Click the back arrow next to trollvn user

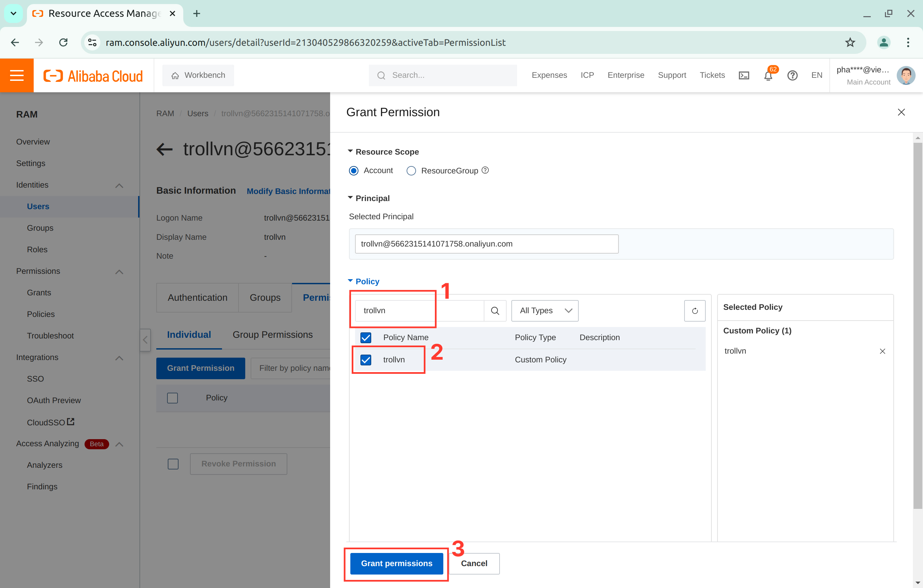coord(165,149)
